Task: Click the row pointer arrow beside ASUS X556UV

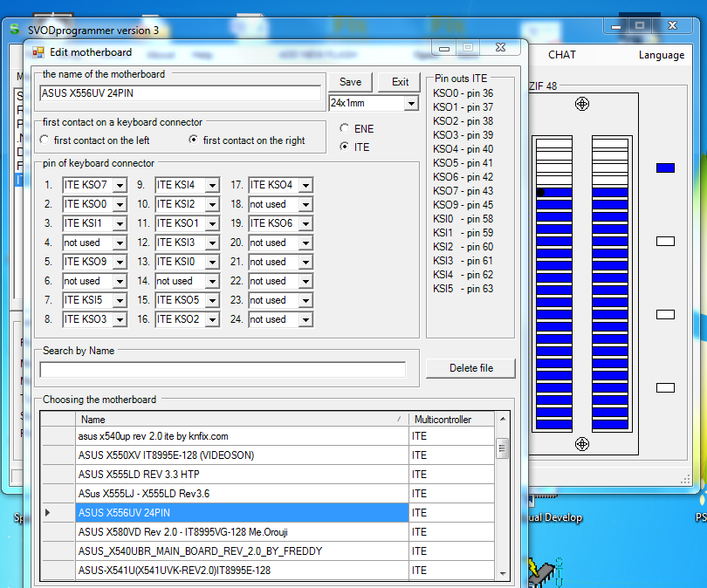Action: (47, 512)
